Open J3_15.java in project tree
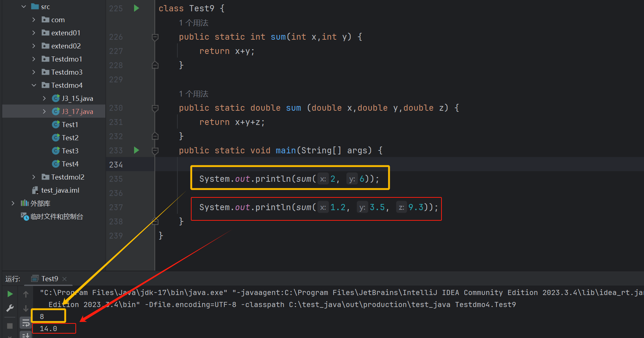The width and height of the screenshot is (644, 338). [72, 98]
